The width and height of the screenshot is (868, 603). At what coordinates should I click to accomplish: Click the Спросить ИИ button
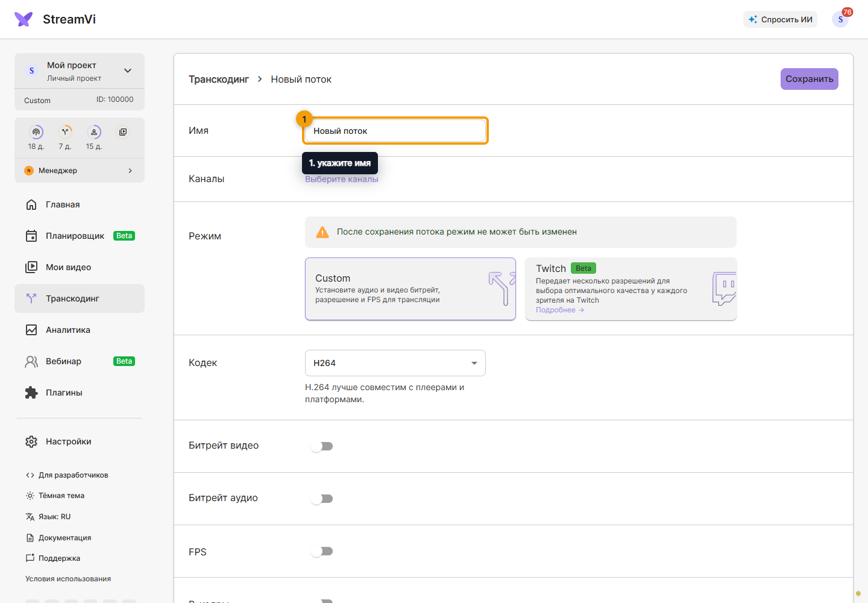(781, 19)
